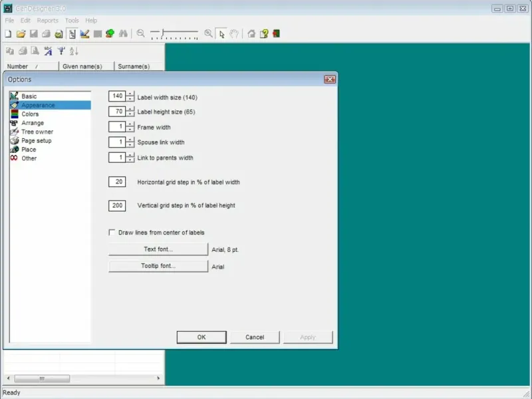The height and width of the screenshot is (399, 532).
Task: Select the hand pan tool
Action: tap(234, 34)
